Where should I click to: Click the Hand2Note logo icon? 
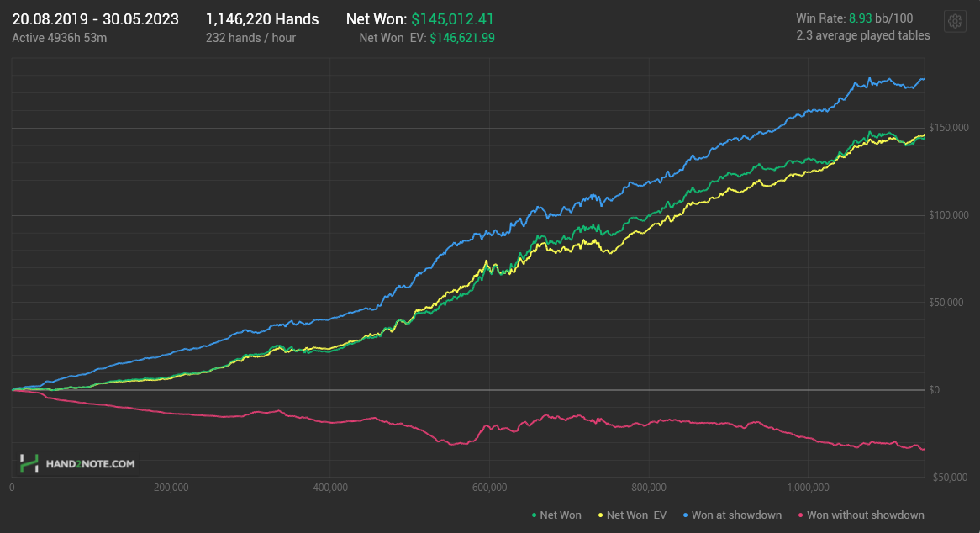tap(29, 463)
